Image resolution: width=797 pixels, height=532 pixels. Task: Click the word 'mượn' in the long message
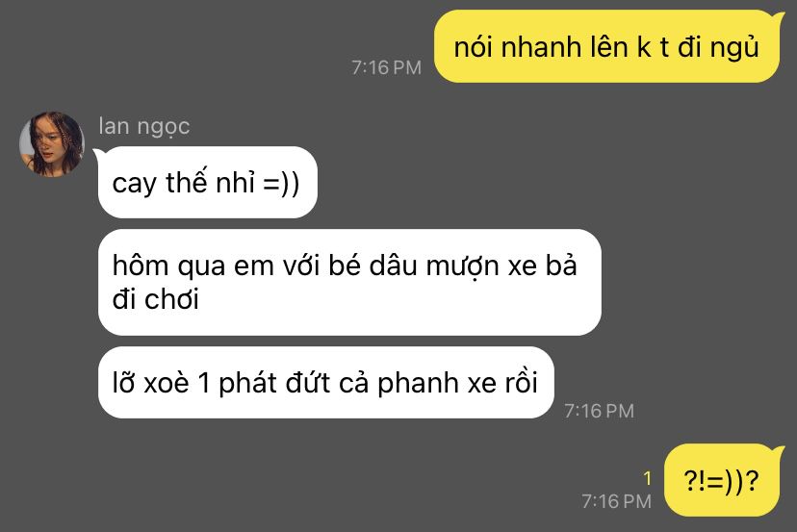[463, 267]
